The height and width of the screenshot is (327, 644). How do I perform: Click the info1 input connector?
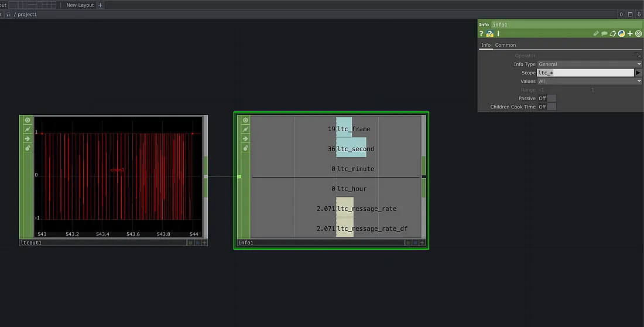(239, 176)
